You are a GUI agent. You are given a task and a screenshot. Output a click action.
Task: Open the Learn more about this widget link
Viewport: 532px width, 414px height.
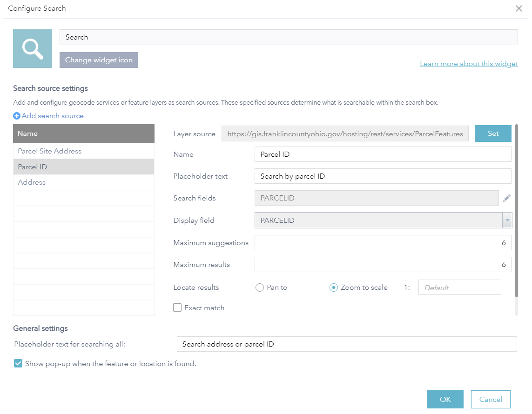pos(469,64)
